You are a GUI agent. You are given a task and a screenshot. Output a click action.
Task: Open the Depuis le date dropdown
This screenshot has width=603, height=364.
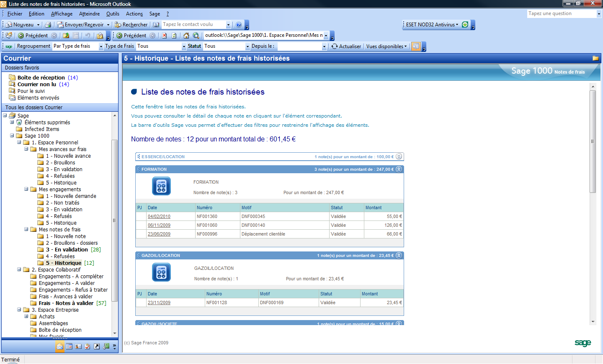click(x=324, y=46)
